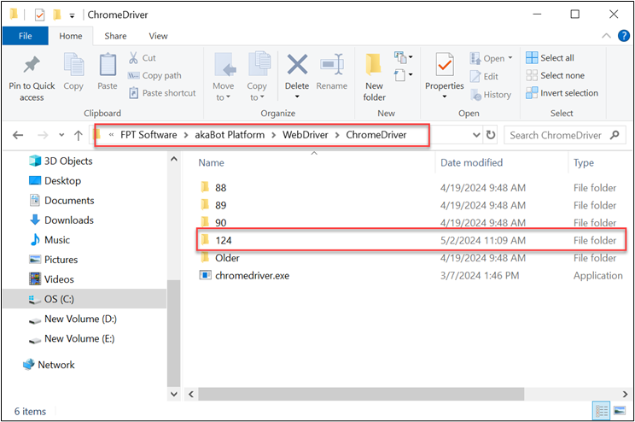Viewport: 635px width, 422px height.
Task: Select New Volume (E:) drive
Action: [x=72, y=339]
